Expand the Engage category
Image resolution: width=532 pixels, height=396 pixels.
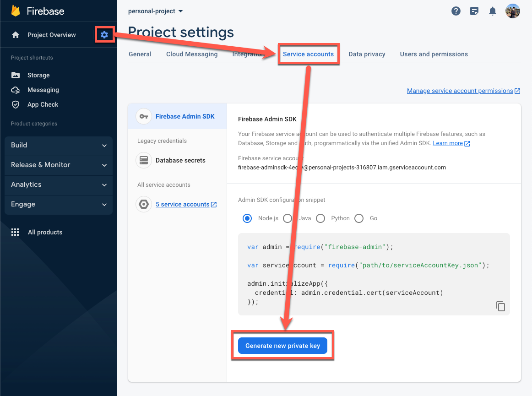tap(59, 205)
